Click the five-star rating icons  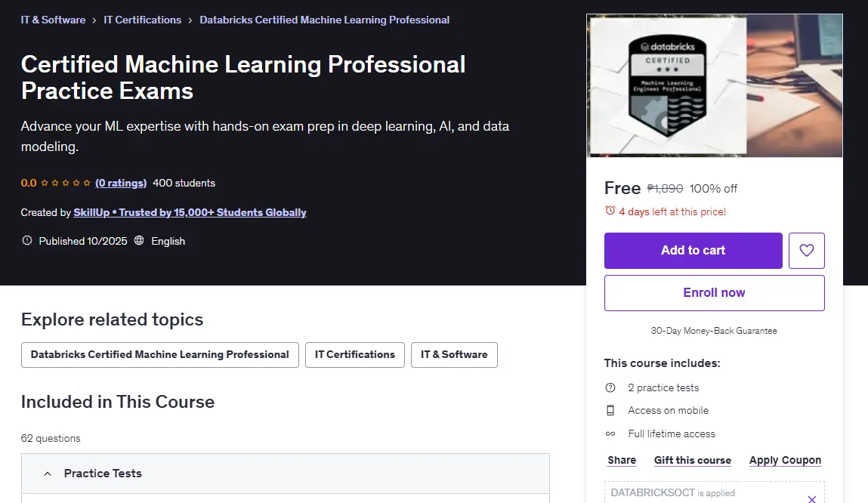(65, 183)
